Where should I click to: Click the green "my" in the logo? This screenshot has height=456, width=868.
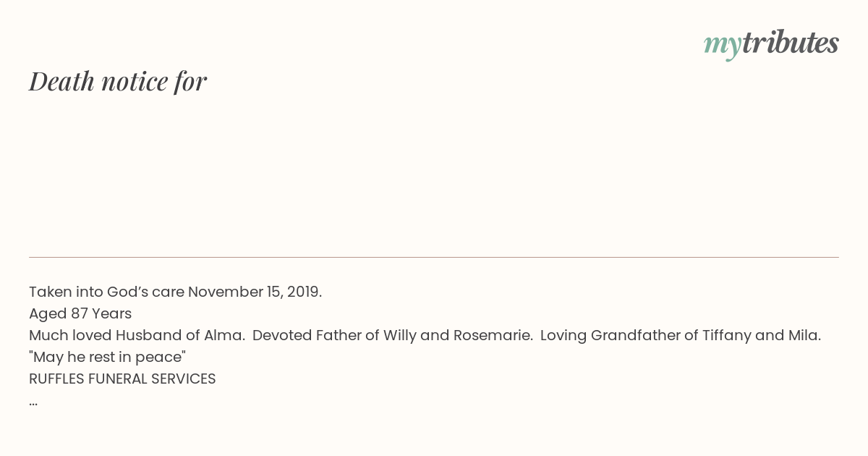[722, 46]
